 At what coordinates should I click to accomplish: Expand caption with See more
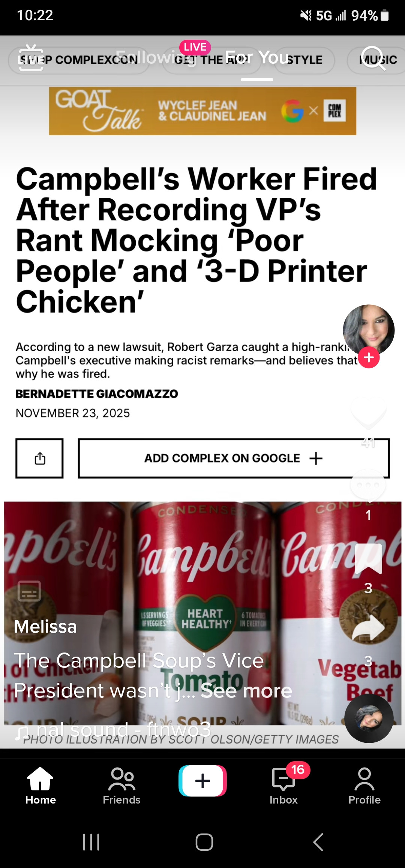tap(246, 690)
